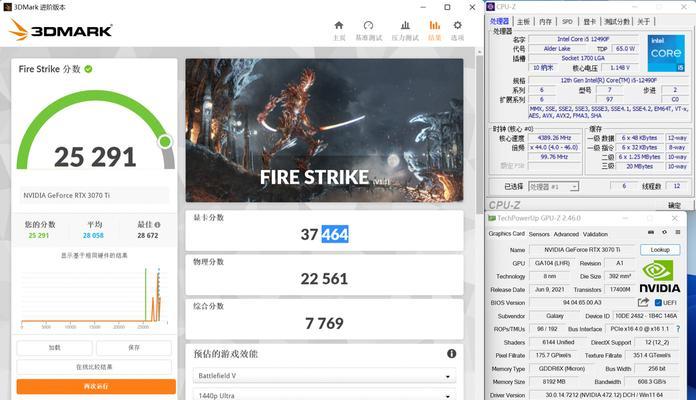Screen dimensions: 696x400
Task: Open GPU-Z hamburger menu icon
Action: [x=678, y=232]
